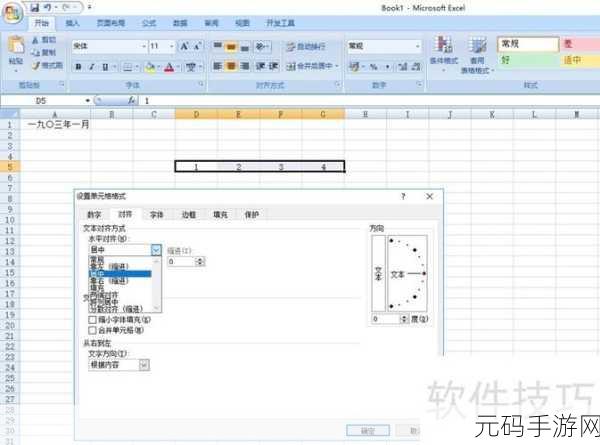Expand the alignment group dialog launcher
The image size is (600, 445).
tap(338, 84)
